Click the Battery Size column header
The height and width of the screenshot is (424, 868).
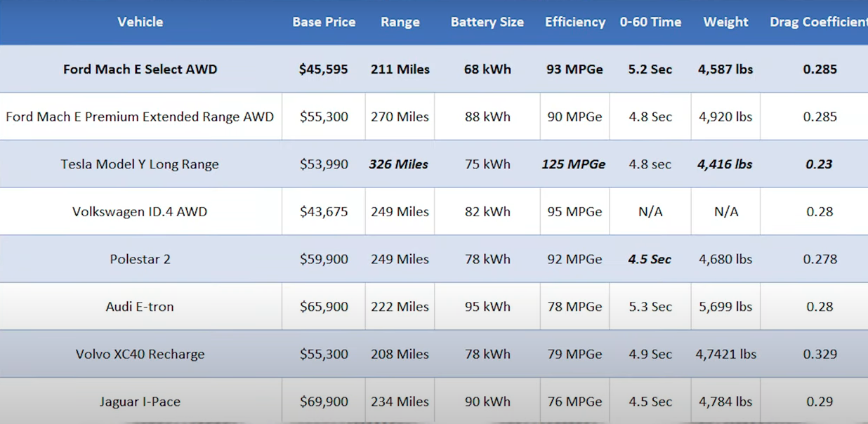(487, 22)
